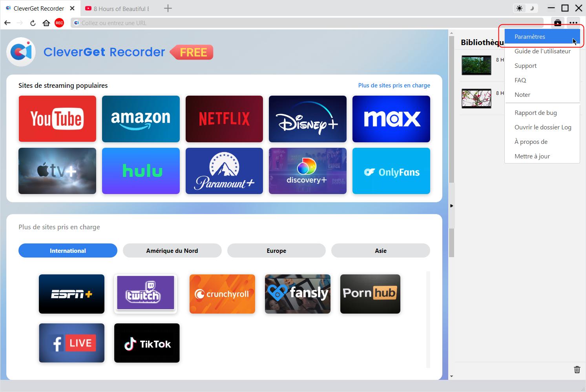Open Hulu streaming site tile
Screen dimensions: 586x392
tap(141, 171)
